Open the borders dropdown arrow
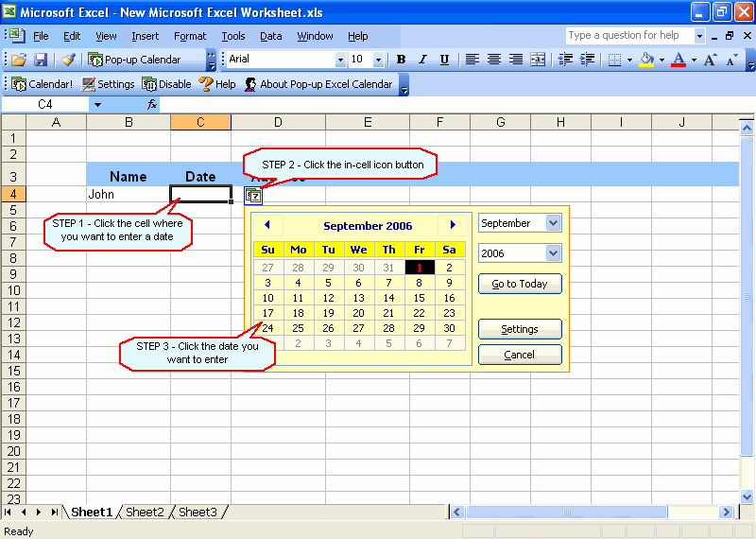Screen dimensions: 756x539 click(x=629, y=60)
